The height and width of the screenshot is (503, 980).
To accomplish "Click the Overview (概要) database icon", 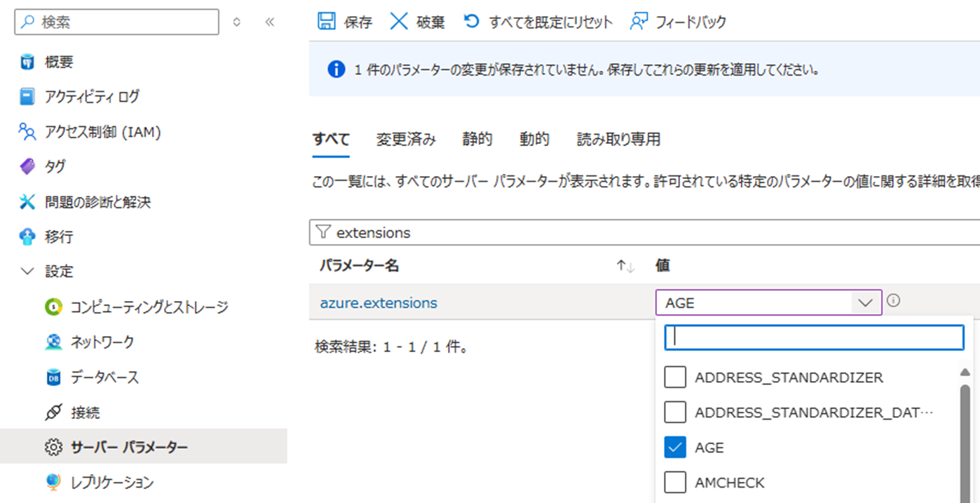I will tap(27, 62).
